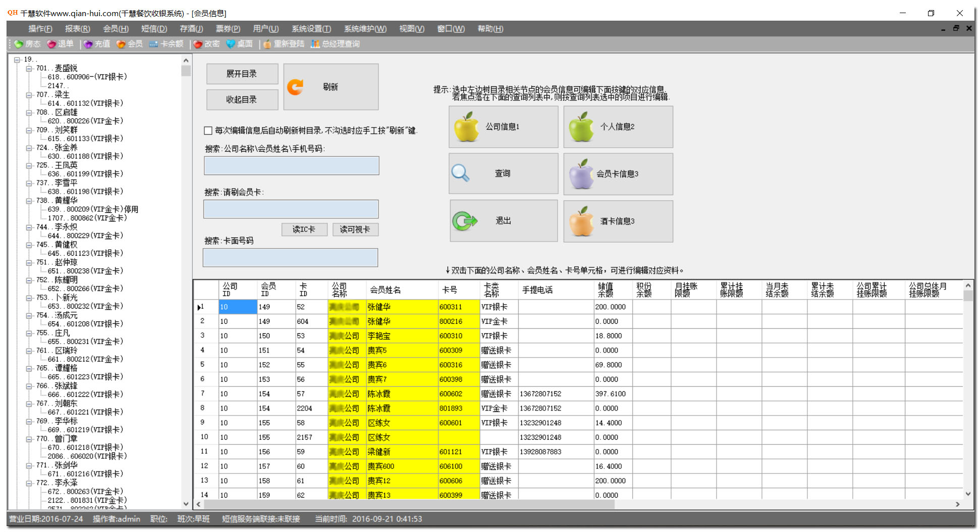The width and height of the screenshot is (980, 532).
Task: Click the 读IC卡 button
Action: (304, 229)
